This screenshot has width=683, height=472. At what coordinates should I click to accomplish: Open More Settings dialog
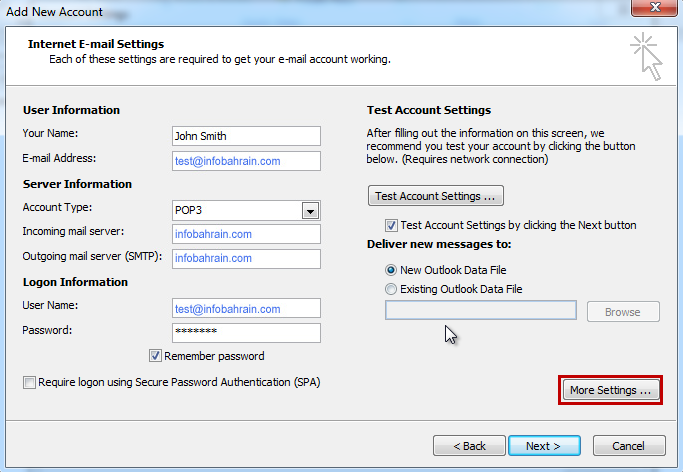[610, 390]
